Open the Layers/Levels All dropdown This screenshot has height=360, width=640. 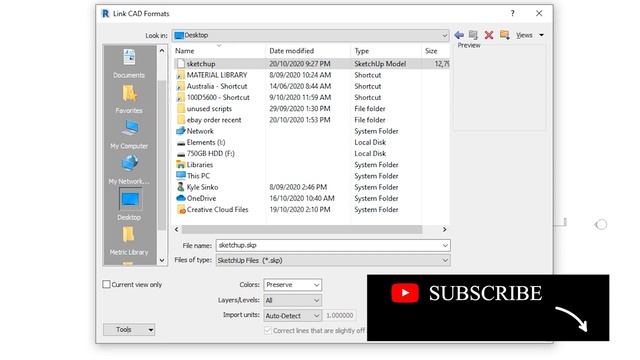[292, 300]
